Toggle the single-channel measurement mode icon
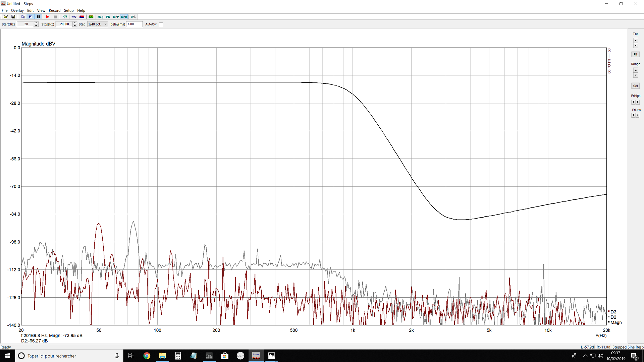Viewport: 644px width, 362px height. (30, 17)
